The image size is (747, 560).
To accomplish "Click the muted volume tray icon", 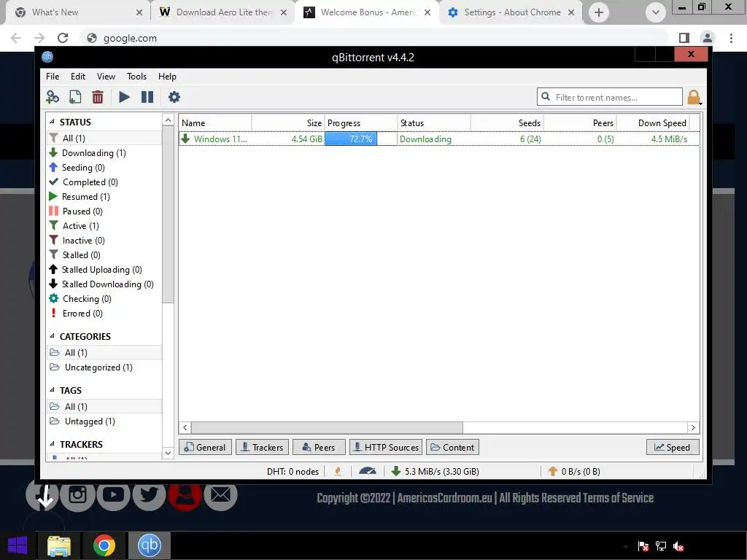I will [x=678, y=546].
